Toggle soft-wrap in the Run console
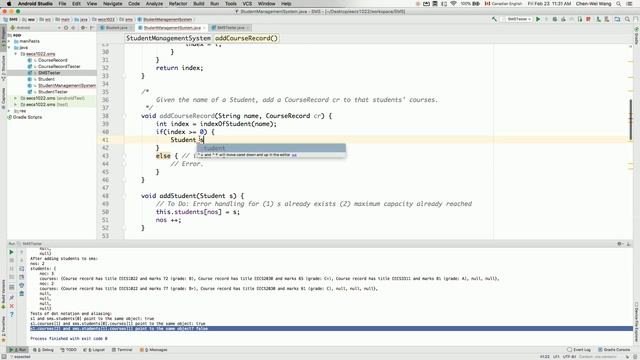This screenshot has height=360, width=640. pos(22,269)
